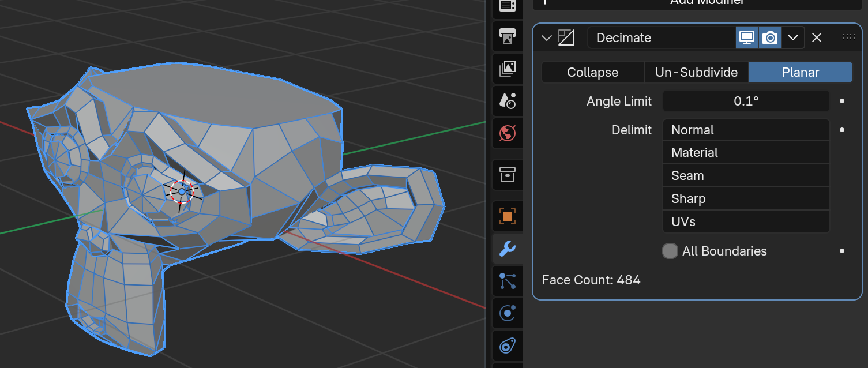Switch Decimate mode to Un-Subdivide
The image size is (868, 368).
[696, 72]
